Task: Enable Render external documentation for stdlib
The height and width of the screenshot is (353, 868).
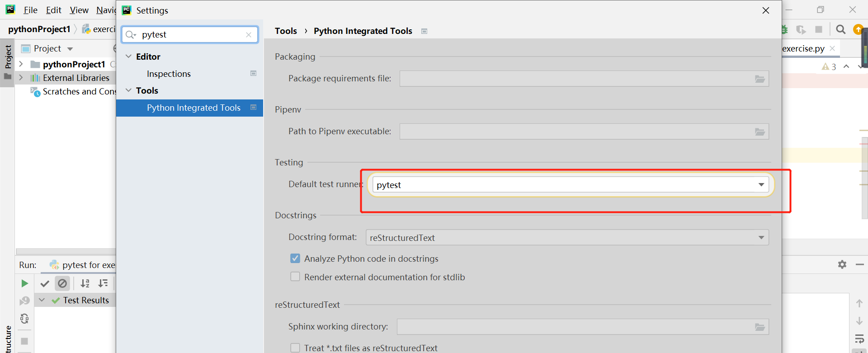Action: 295,277
